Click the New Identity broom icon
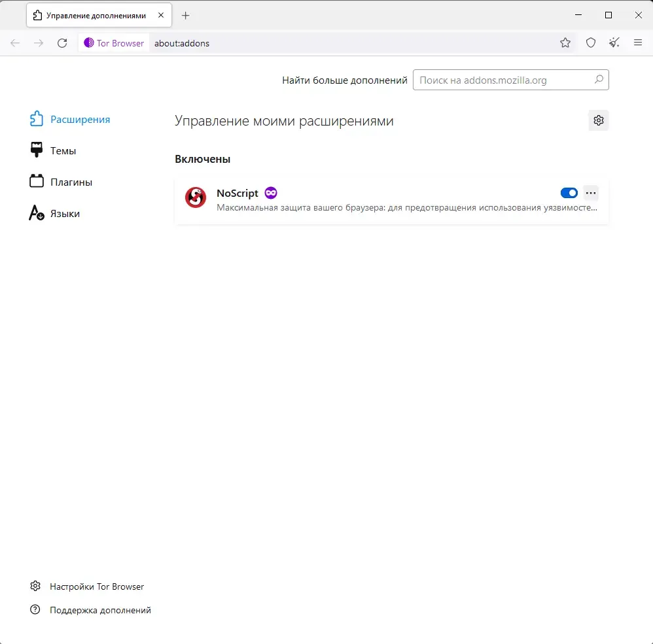The height and width of the screenshot is (644, 653). (x=614, y=43)
